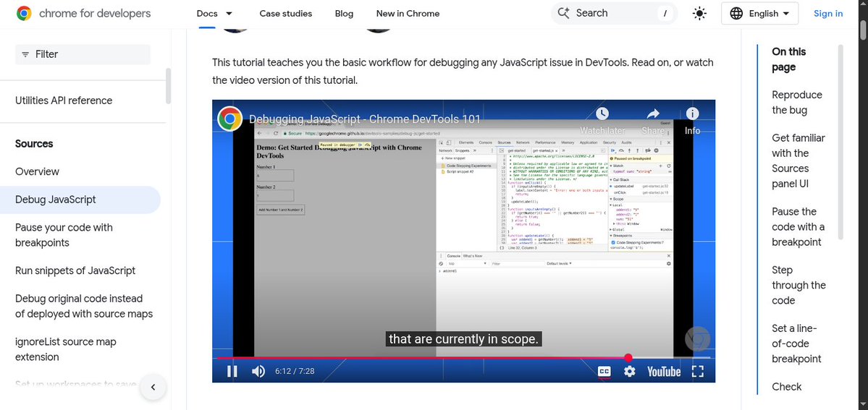
Task: Click the globe language icon
Action: [x=736, y=13]
